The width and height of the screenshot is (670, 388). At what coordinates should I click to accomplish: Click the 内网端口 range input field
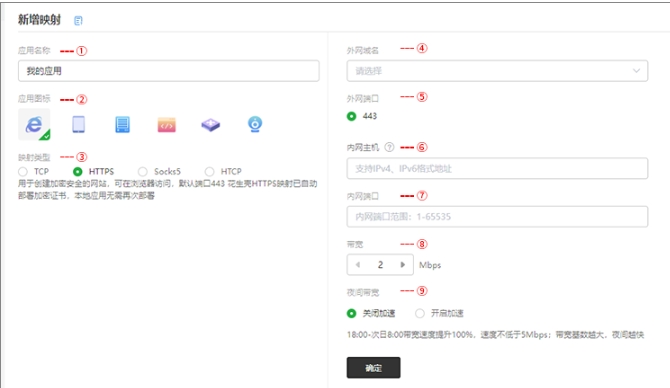click(x=497, y=217)
